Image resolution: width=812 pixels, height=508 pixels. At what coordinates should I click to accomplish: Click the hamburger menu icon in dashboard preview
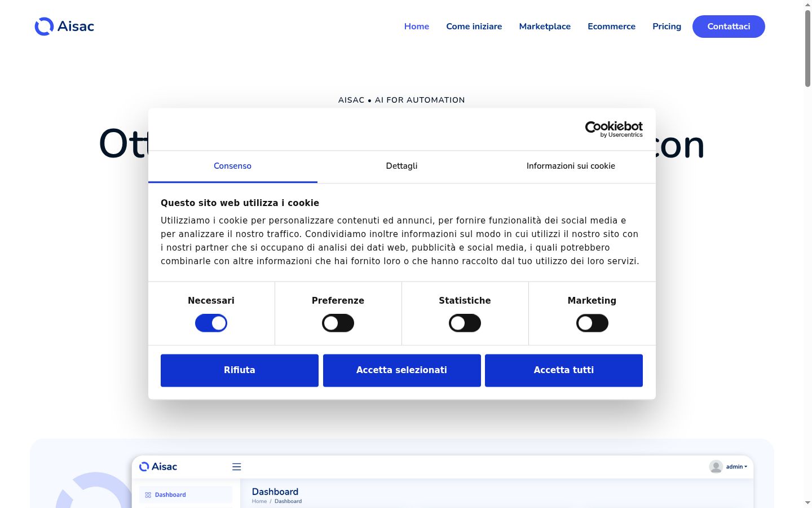(237, 467)
